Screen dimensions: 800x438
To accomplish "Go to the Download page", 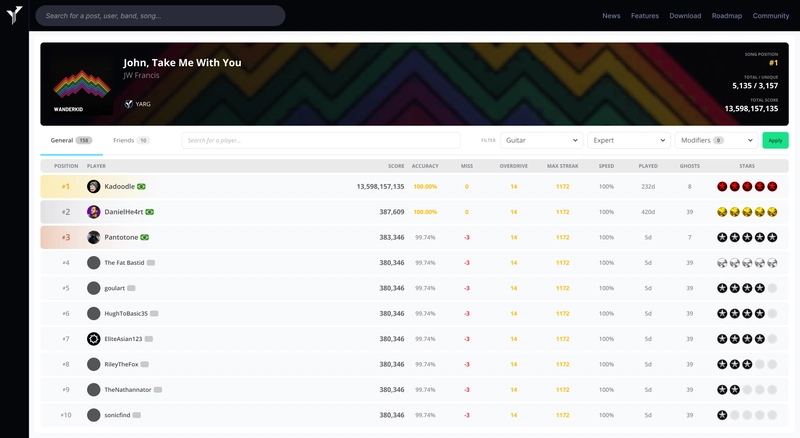I will [x=685, y=16].
